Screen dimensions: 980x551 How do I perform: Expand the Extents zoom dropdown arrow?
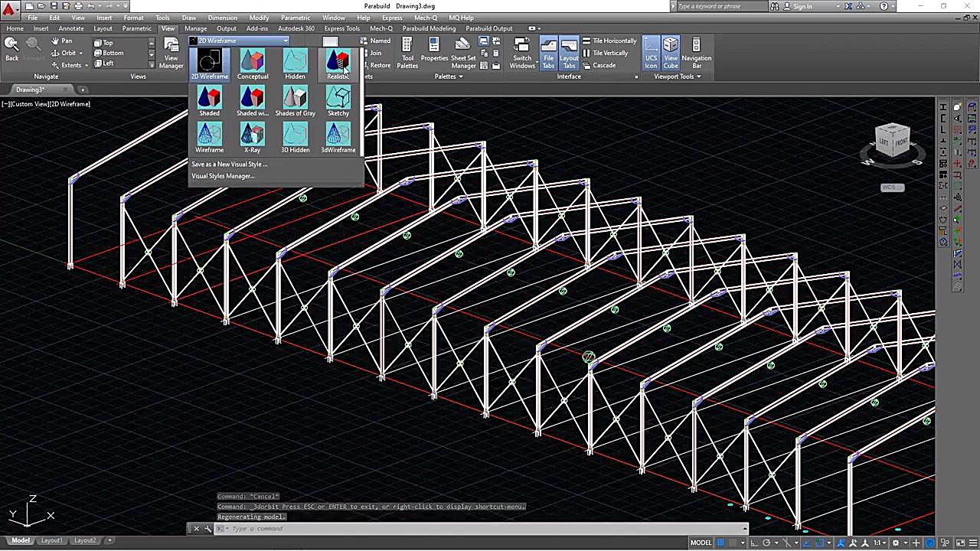(87, 66)
